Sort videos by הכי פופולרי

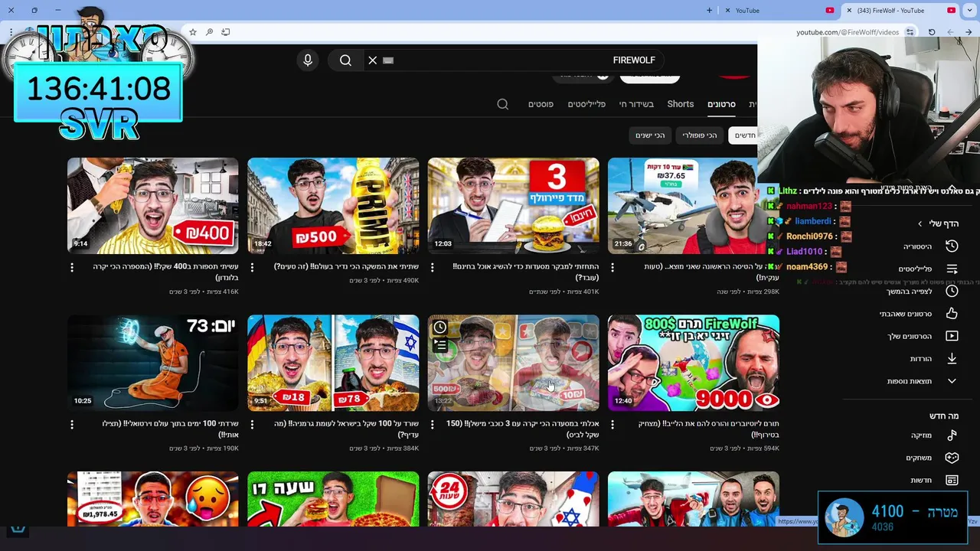(x=701, y=135)
